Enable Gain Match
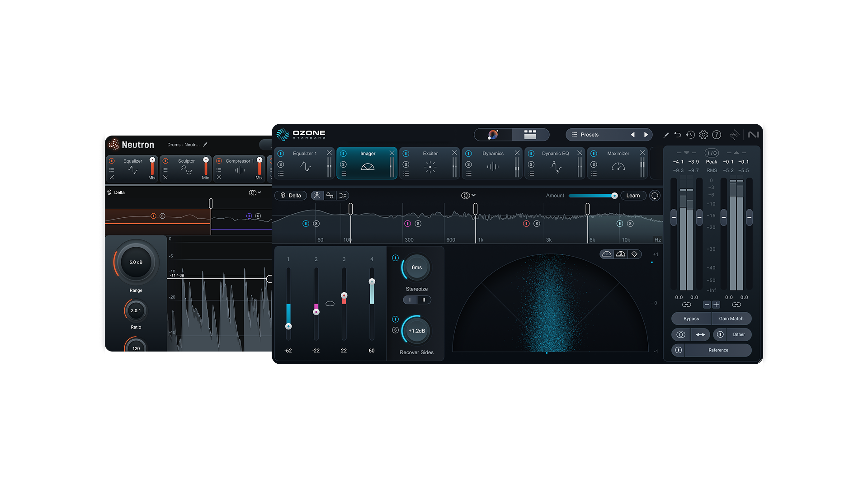 [731, 319]
